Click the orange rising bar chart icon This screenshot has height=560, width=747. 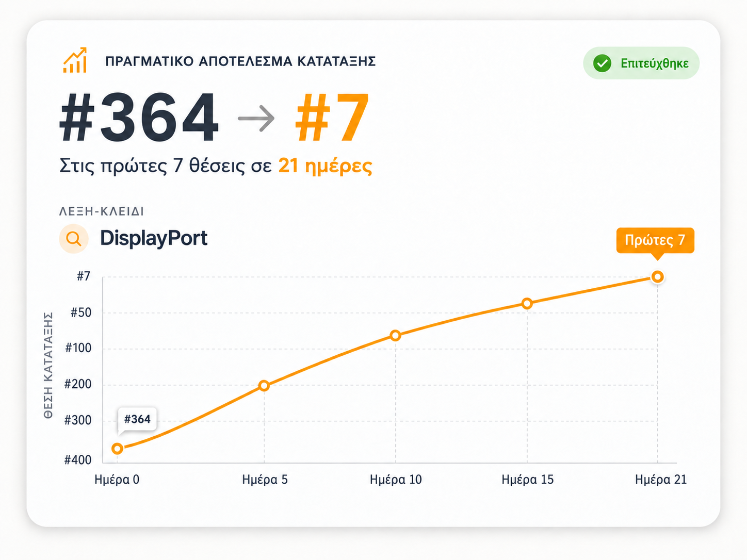pos(75,60)
